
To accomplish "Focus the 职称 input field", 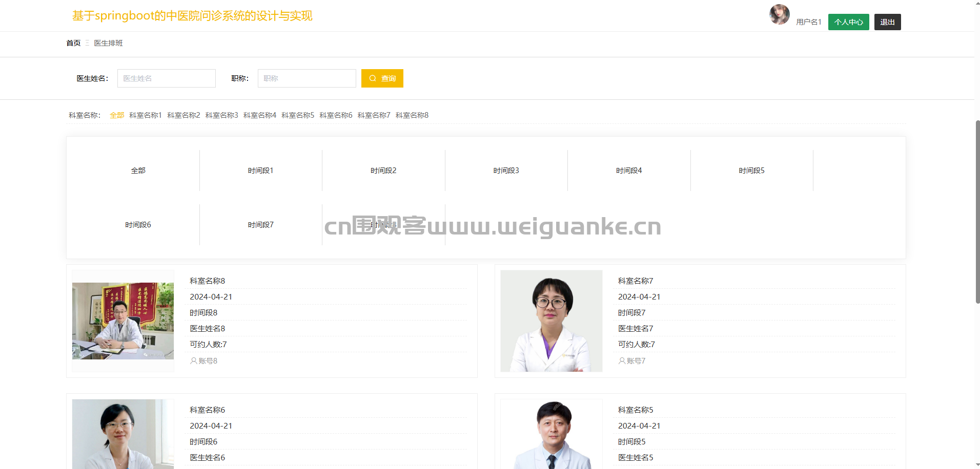I will point(307,78).
